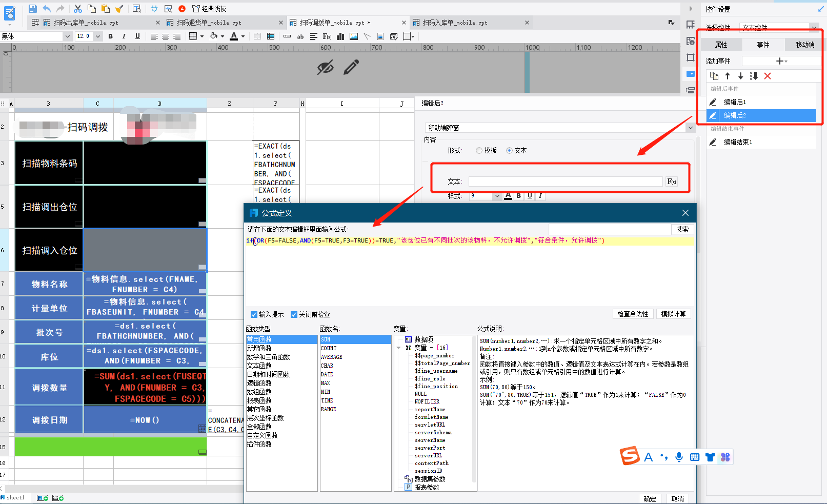
Task: Click the 搜索 button in formula dialog
Action: click(x=682, y=229)
